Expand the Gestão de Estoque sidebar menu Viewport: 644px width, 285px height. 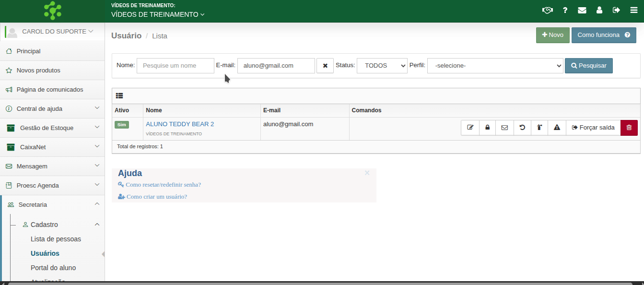[x=53, y=128]
